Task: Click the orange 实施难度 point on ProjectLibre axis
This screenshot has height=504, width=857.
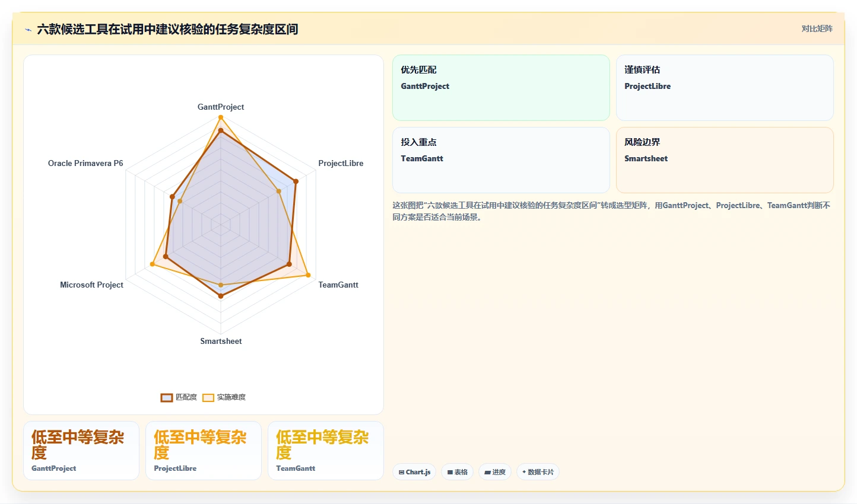Action: point(278,191)
